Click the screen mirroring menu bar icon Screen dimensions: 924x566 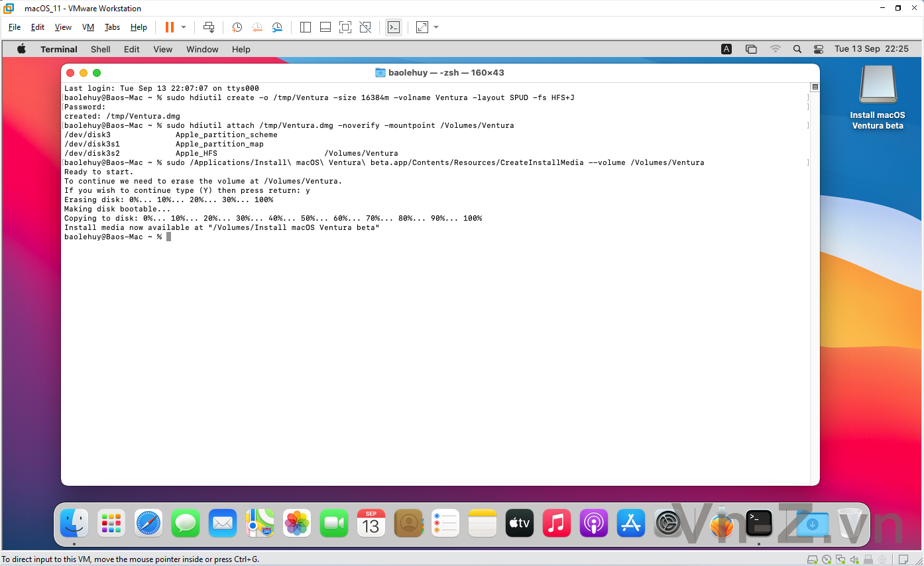coord(751,49)
